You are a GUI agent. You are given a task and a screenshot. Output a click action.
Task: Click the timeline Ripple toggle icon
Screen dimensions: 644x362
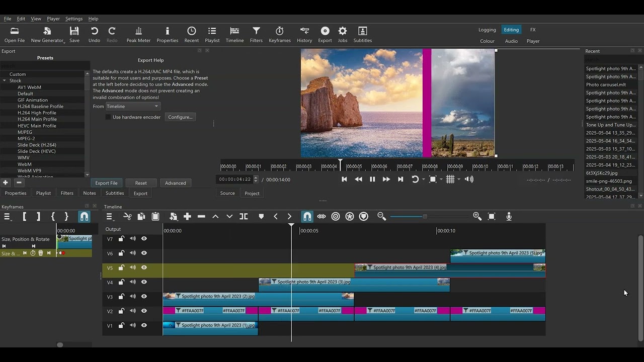[336, 217]
